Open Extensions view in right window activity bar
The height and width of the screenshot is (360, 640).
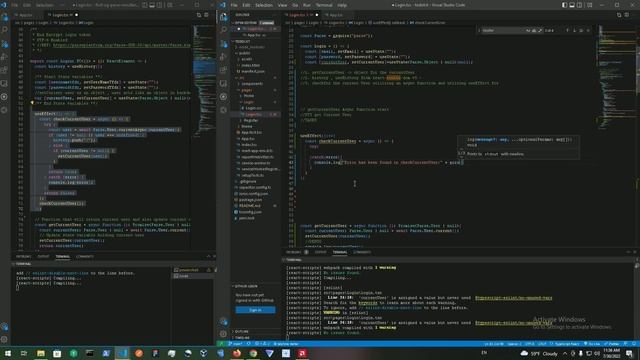(x=223, y=70)
